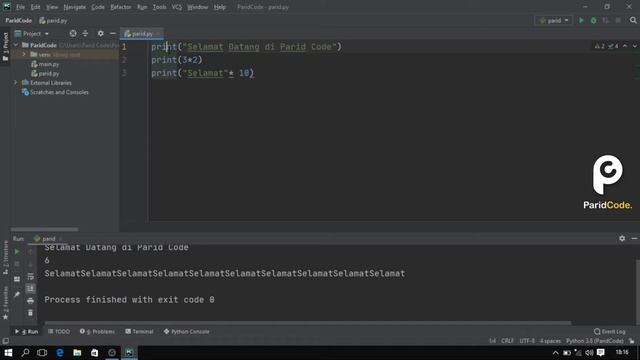
Task: Select the parid.py editor tab
Action: click(x=141, y=33)
